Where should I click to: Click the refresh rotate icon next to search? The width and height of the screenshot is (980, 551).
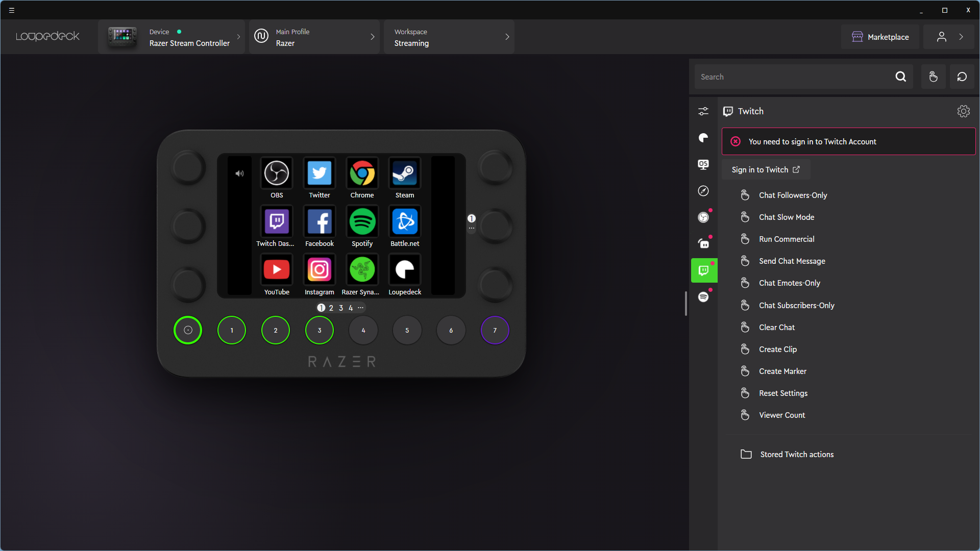click(962, 77)
